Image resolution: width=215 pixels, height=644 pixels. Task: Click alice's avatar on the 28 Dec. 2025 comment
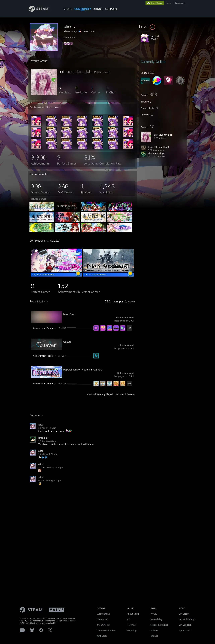point(32,466)
